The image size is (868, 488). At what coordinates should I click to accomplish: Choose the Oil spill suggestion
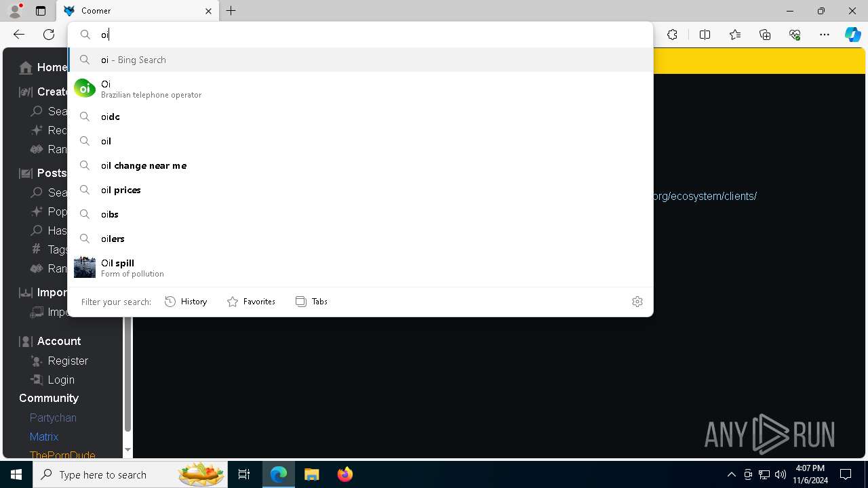point(360,268)
